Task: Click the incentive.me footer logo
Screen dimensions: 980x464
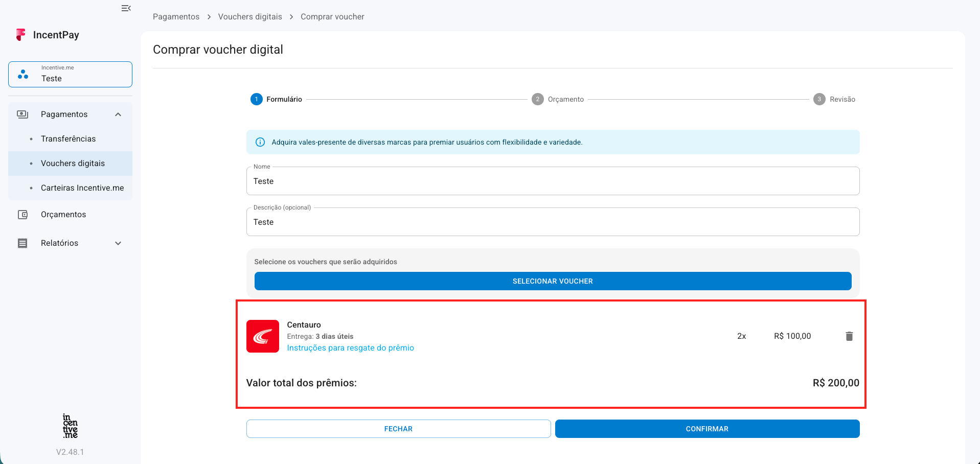Action: point(70,426)
